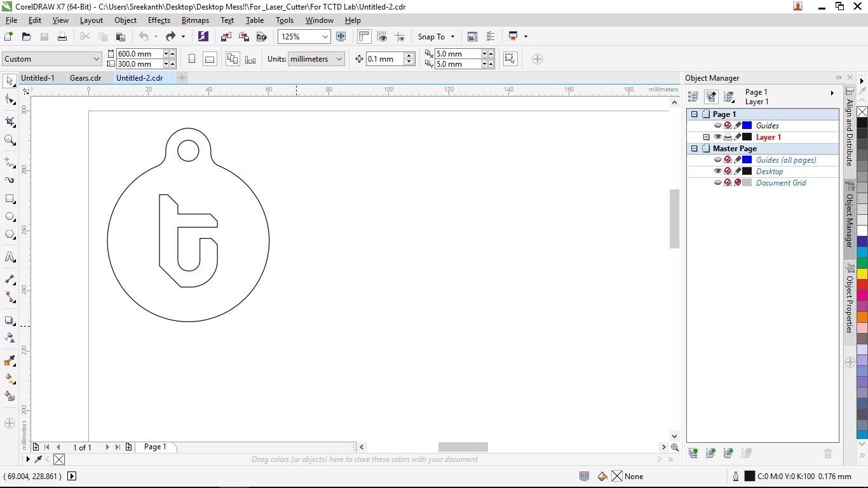The width and height of the screenshot is (868, 488).
Task: Toggle Show Grid button in toolbar
Action: pyautogui.click(x=382, y=37)
